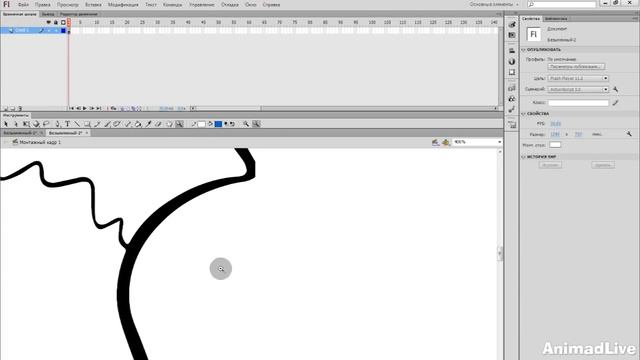Open the Transform panel icon in side dock
The image size is (640, 360).
point(512,72)
